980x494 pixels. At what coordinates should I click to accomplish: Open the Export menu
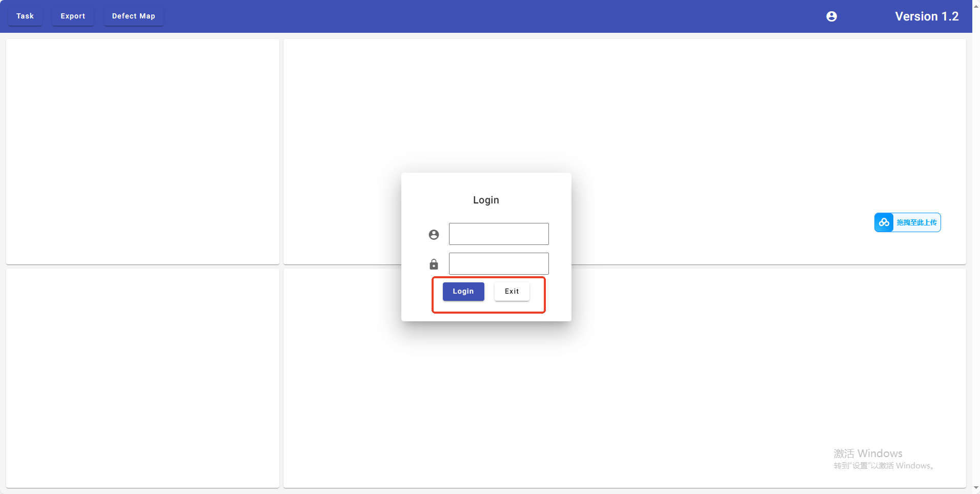coord(73,16)
